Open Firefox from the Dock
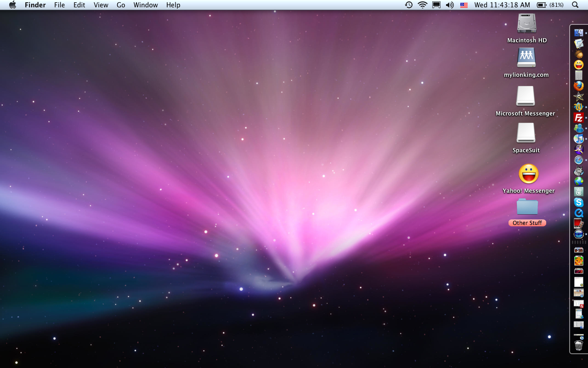Image resolution: width=588 pixels, height=368 pixels. pyautogui.click(x=578, y=86)
